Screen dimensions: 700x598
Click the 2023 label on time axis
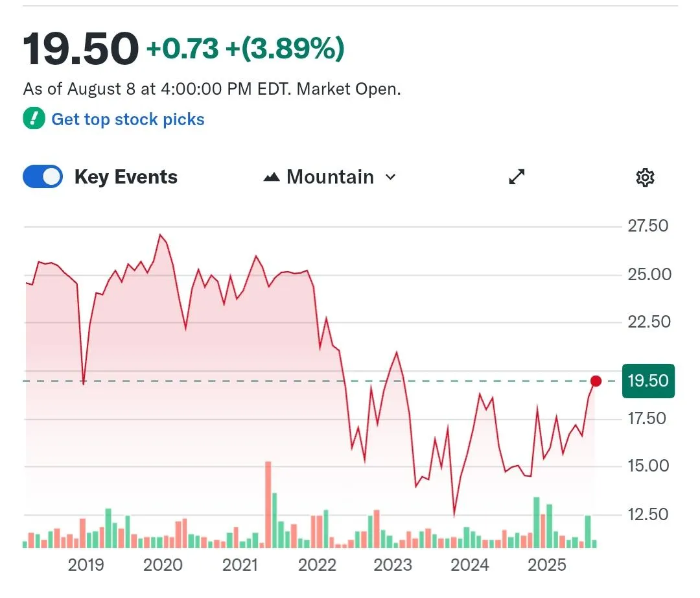pos(393,565)
